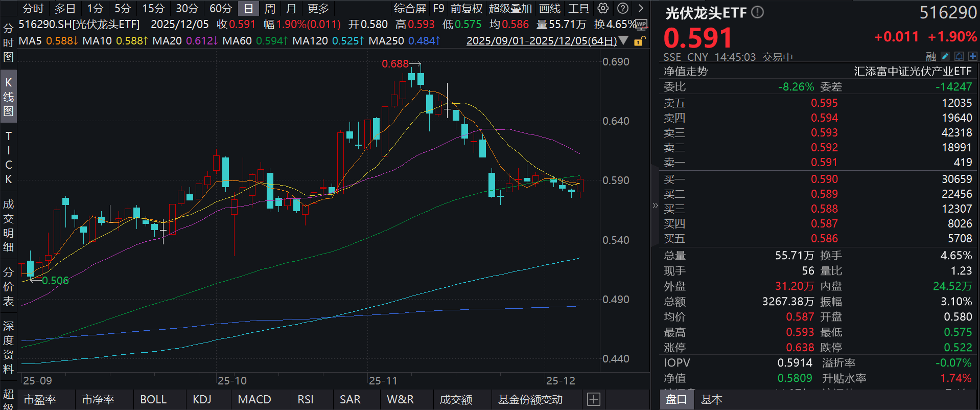Viewport: 980px width, 410px height.
Task: Expand the 更多 period options
Action: coord(318,9)
